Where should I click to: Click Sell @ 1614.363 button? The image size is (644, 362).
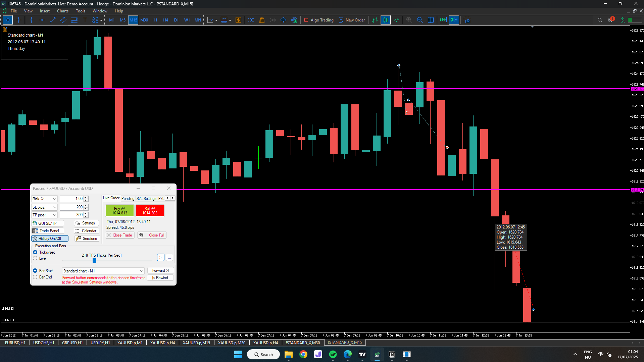click(150, 211)
